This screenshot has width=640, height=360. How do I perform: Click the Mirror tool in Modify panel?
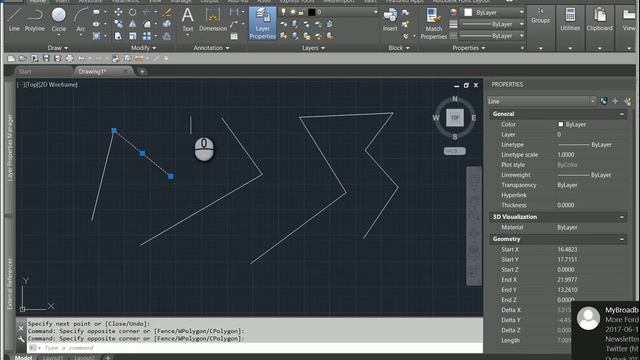click(x=133, y=24)
